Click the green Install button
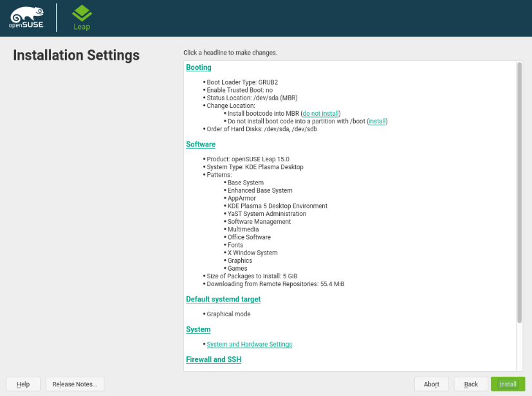This screenshot has height=396, width=532. coord(508,384)
